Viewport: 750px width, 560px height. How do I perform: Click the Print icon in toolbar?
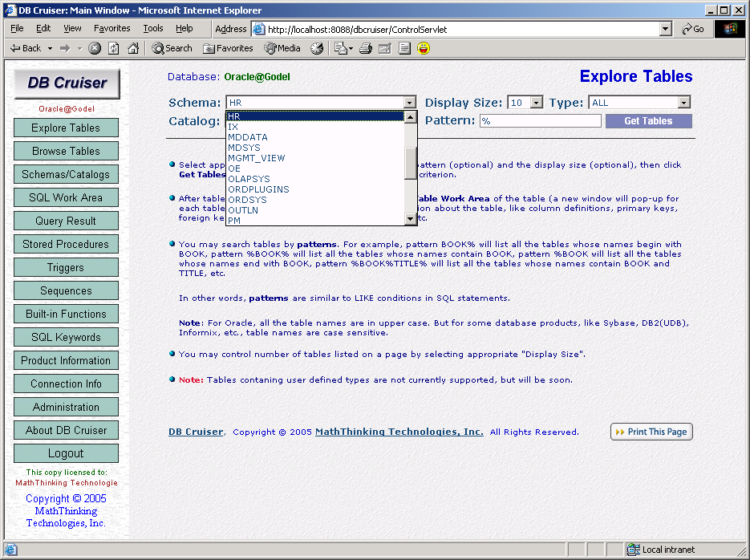coord(366,48)
